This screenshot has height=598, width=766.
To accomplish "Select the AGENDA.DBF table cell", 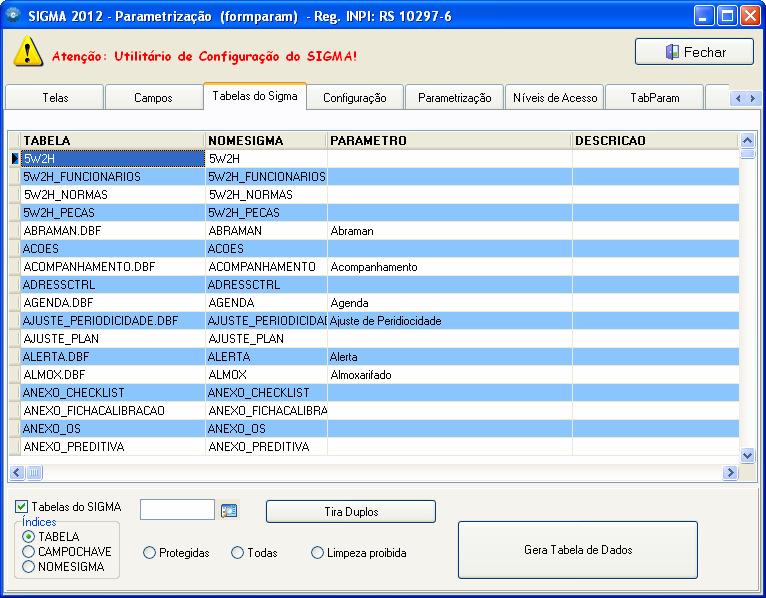I will (x=113, y=303).
